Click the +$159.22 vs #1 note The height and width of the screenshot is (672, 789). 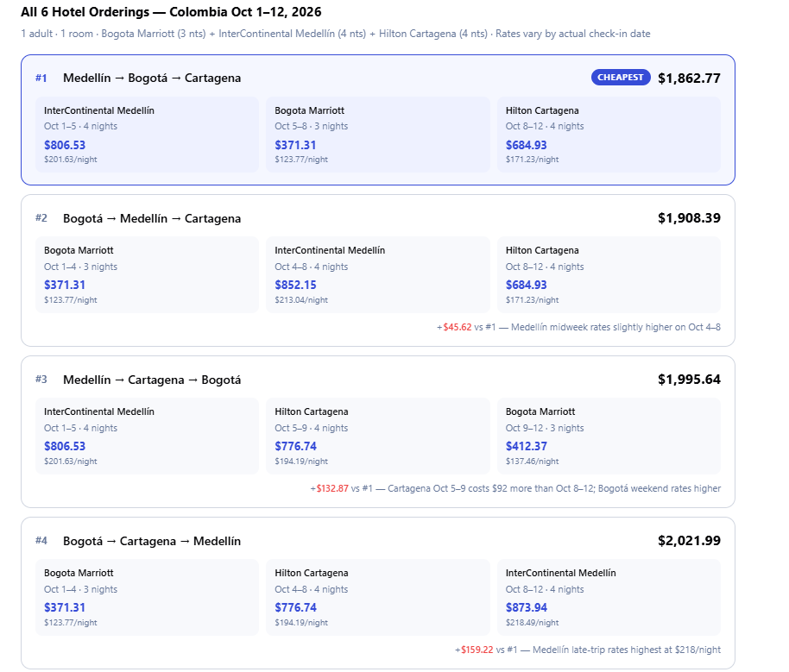(x=588, y=650)
